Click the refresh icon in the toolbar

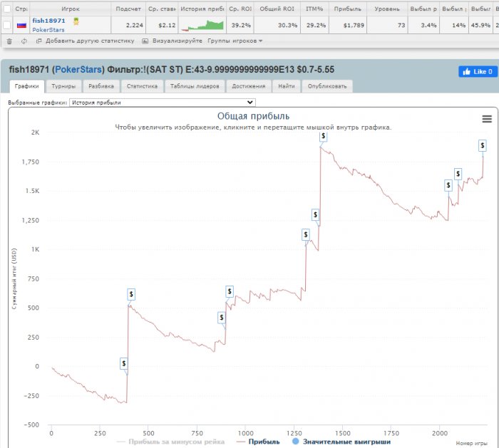coord(24,41)
